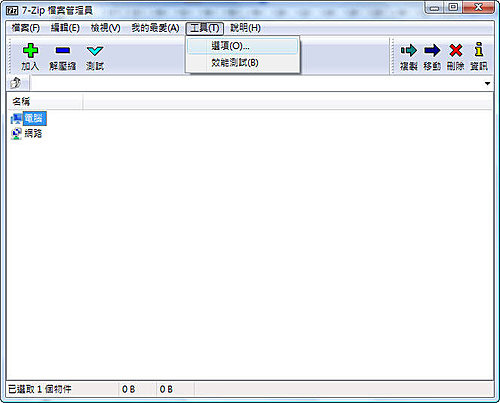
Task: Open the 檢視(V) menu
Action: (106, 28)
